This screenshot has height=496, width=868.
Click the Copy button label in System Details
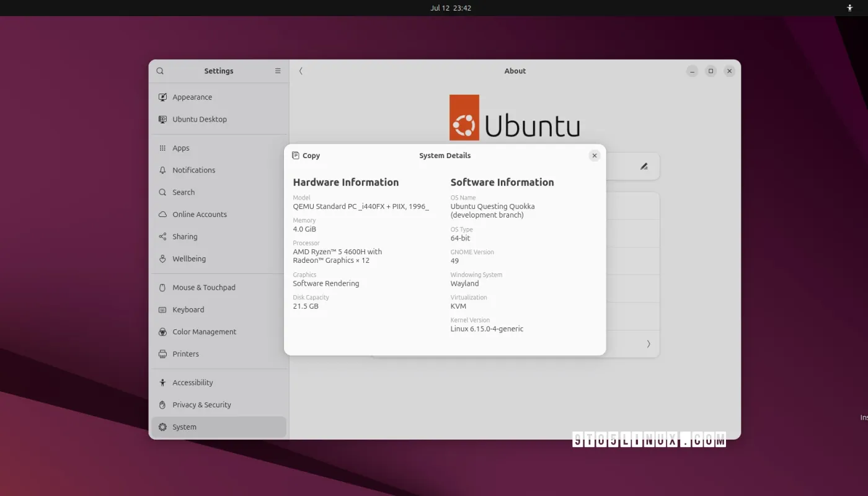click(311, 156)
